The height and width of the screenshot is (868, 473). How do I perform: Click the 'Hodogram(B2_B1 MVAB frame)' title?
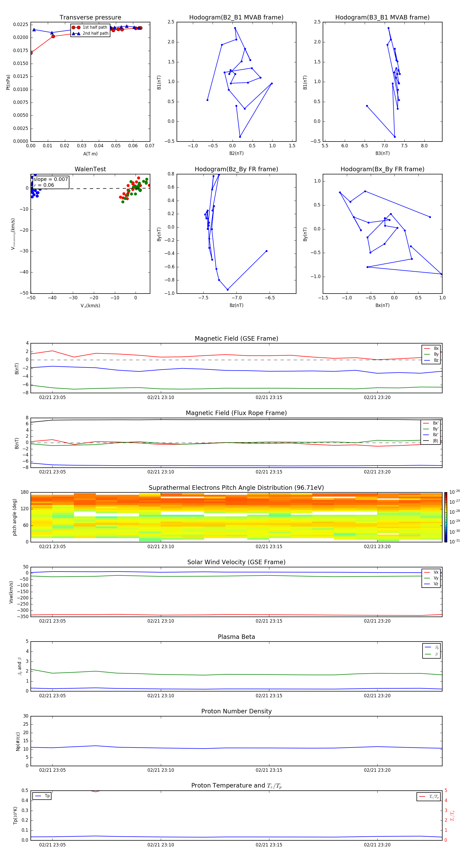pos(236,17)
